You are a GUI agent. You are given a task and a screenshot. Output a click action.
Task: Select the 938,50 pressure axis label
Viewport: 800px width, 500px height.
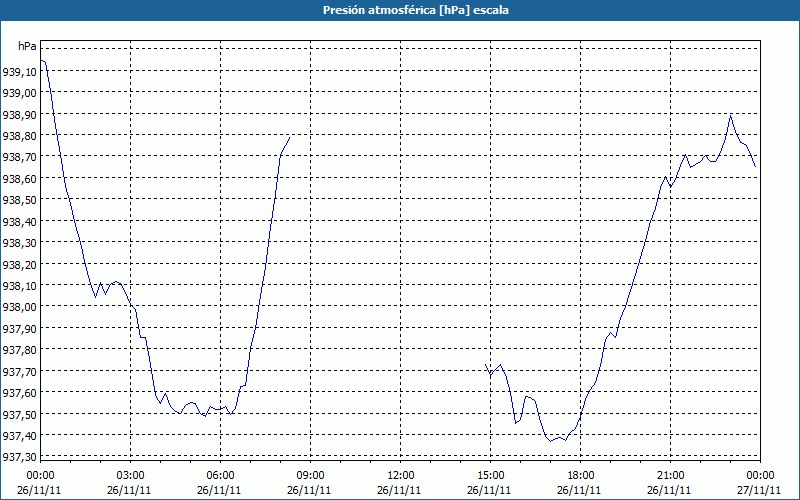click(x=19, y=201)
